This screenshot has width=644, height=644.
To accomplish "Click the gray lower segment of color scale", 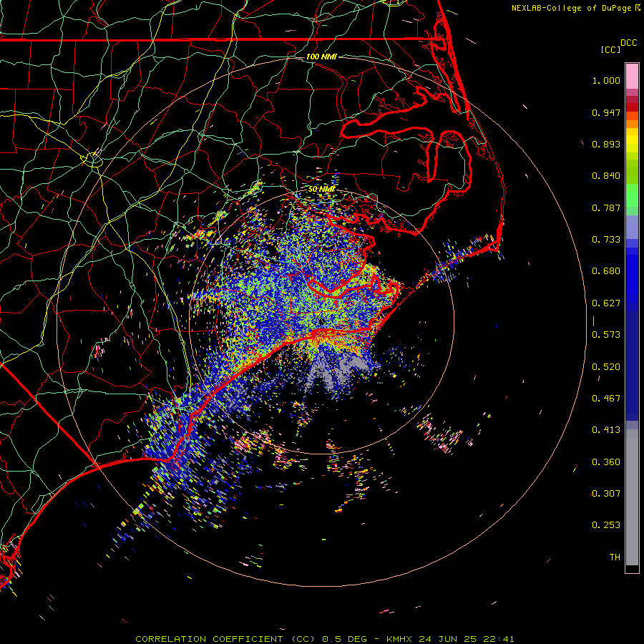I will coord(632,497).
